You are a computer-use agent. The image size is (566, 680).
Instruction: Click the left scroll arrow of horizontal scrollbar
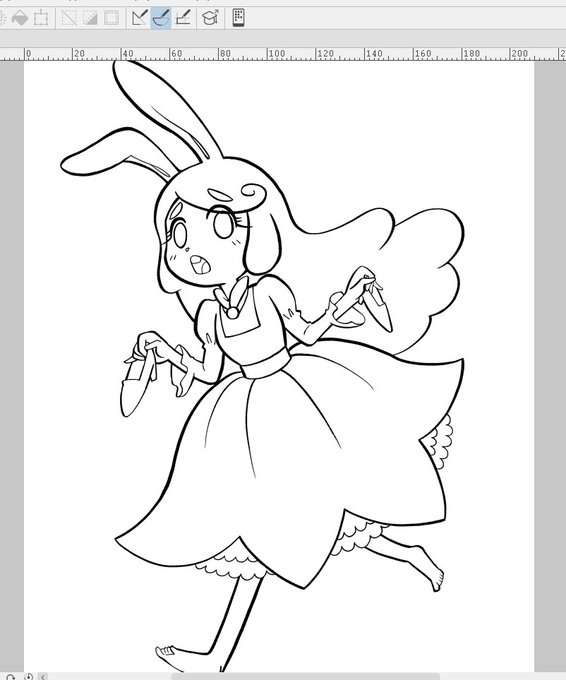coord(43,677)
